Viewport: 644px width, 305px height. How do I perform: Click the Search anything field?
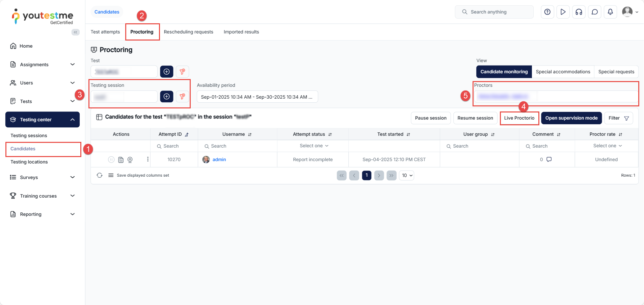point(494,12)
